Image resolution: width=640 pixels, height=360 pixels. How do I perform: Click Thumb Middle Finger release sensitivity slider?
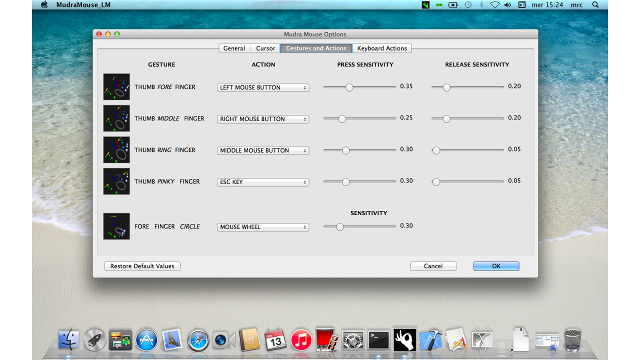(x=467, y=118)
